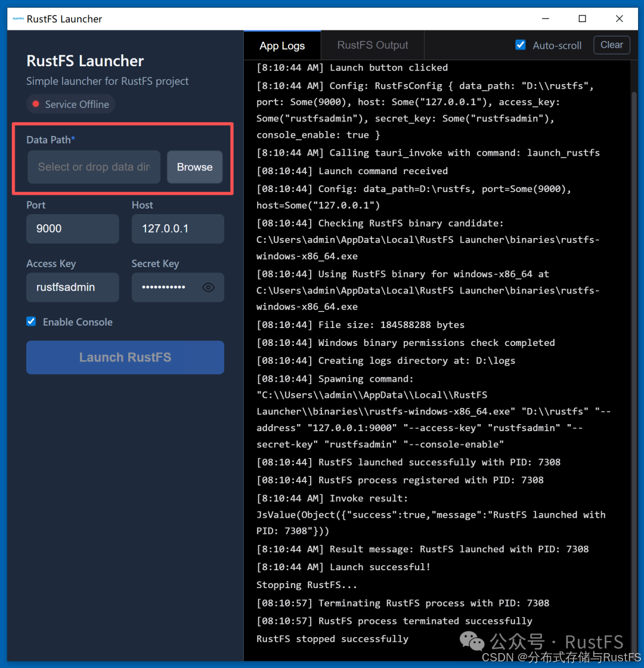The width and height of the screenshot is (644, 668).
Task: Toggle secret key visibility eye icon
Action: tap(208, 287)
